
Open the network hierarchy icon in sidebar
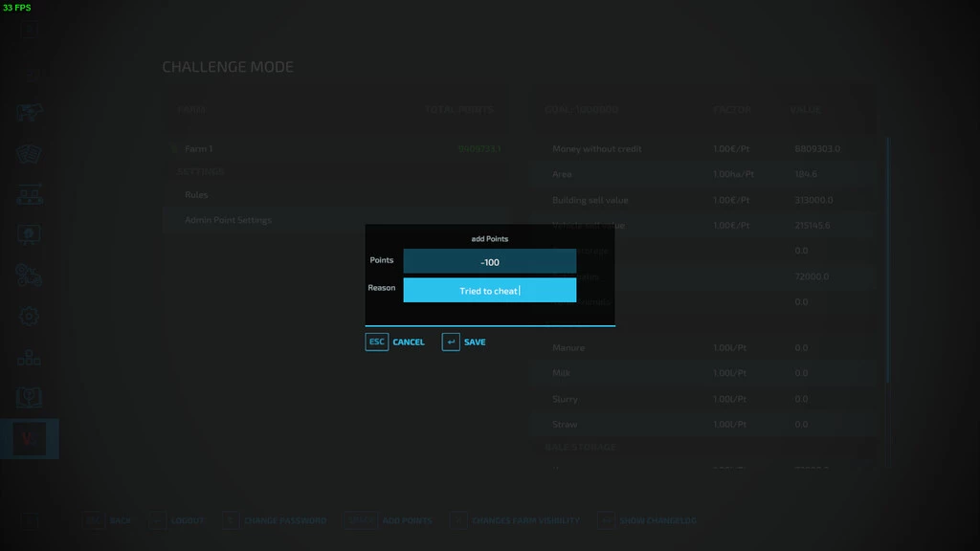(29, 359)
